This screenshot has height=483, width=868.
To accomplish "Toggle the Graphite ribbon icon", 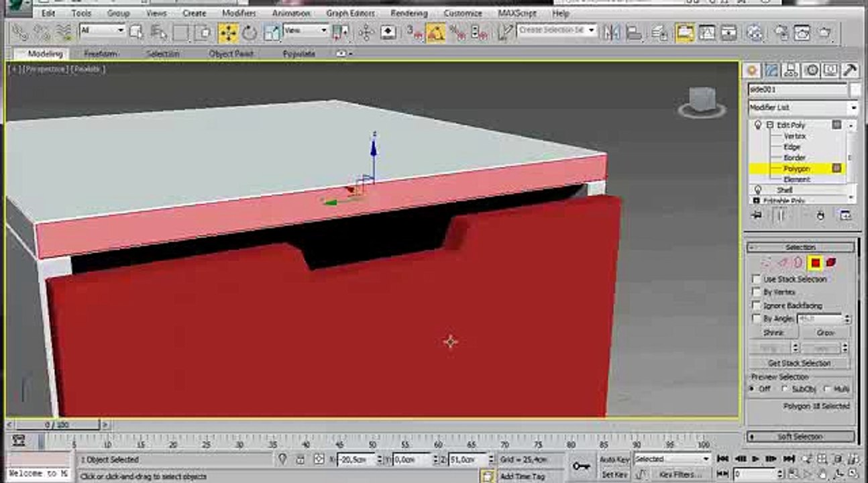I will tap(685, 32).
